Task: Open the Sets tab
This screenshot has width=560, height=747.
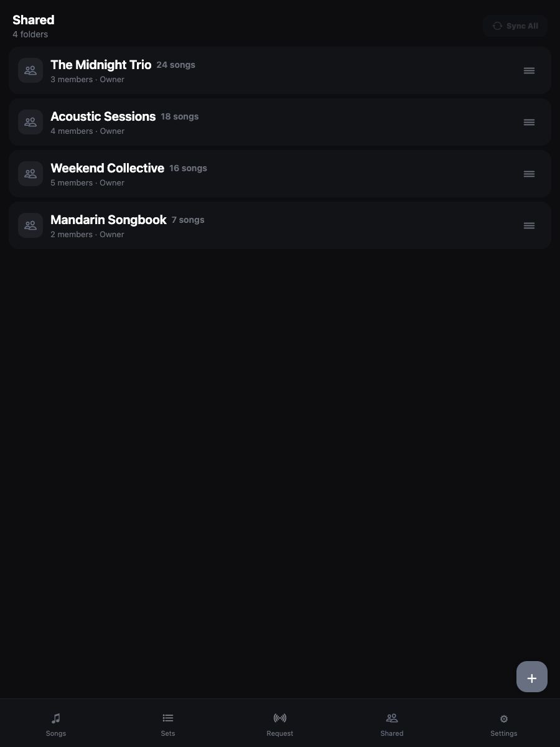Action: click(168, 723)
